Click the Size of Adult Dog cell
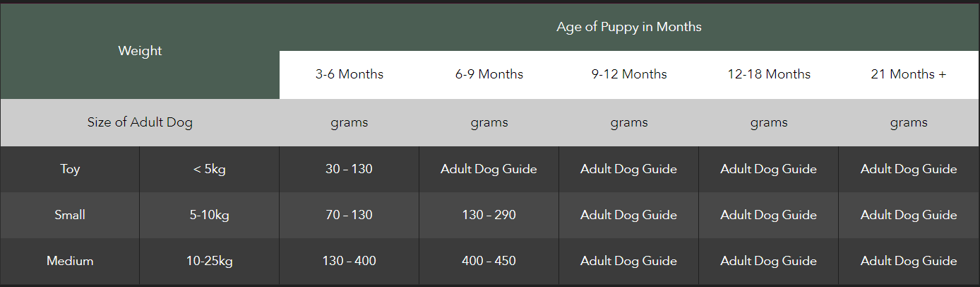The image size is (980, 287). pyautogui.click(x=140, y=122)
